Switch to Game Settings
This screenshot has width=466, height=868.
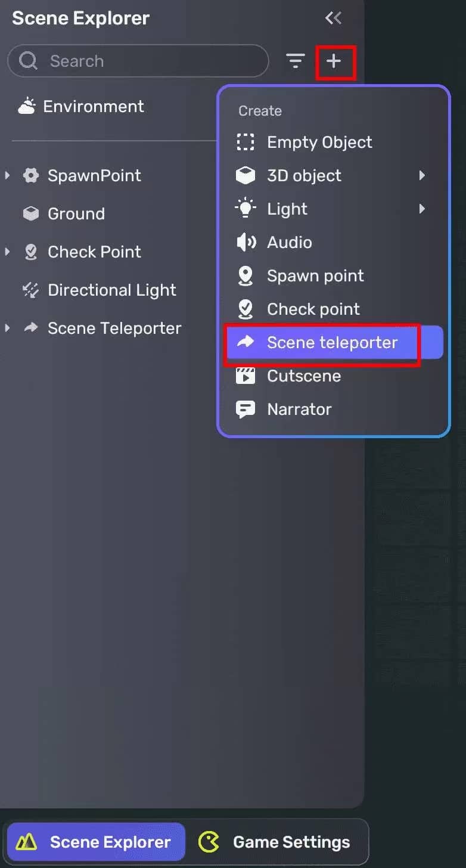click(x=278, y=841)
